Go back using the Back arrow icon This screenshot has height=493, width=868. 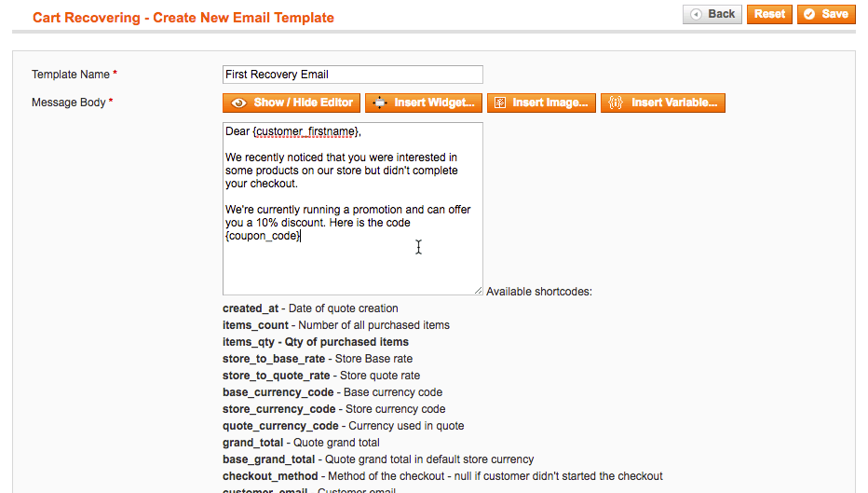click(x=696, y=14)
